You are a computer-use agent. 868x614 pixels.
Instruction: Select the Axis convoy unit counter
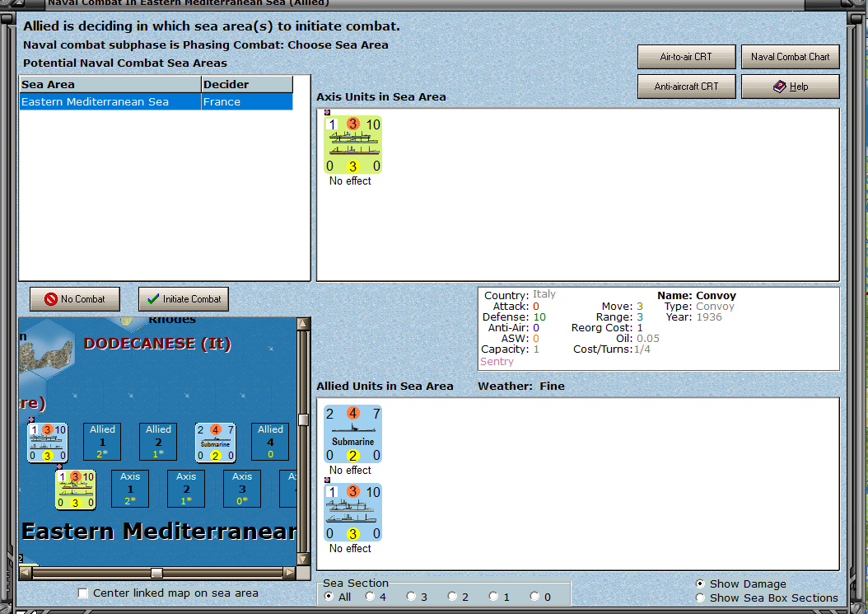click(352, 144)
